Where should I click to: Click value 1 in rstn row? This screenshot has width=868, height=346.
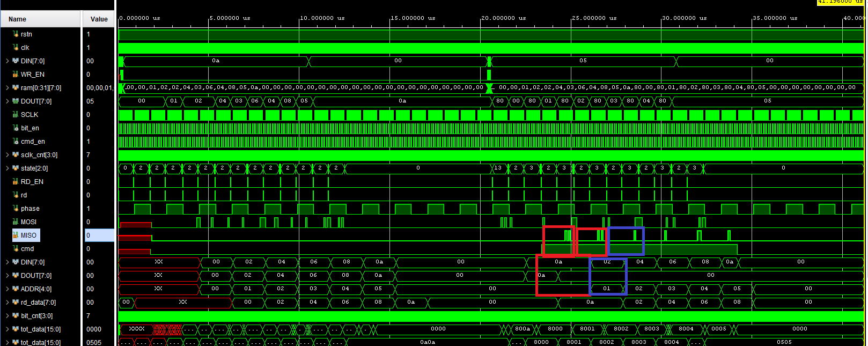[88, 34]
